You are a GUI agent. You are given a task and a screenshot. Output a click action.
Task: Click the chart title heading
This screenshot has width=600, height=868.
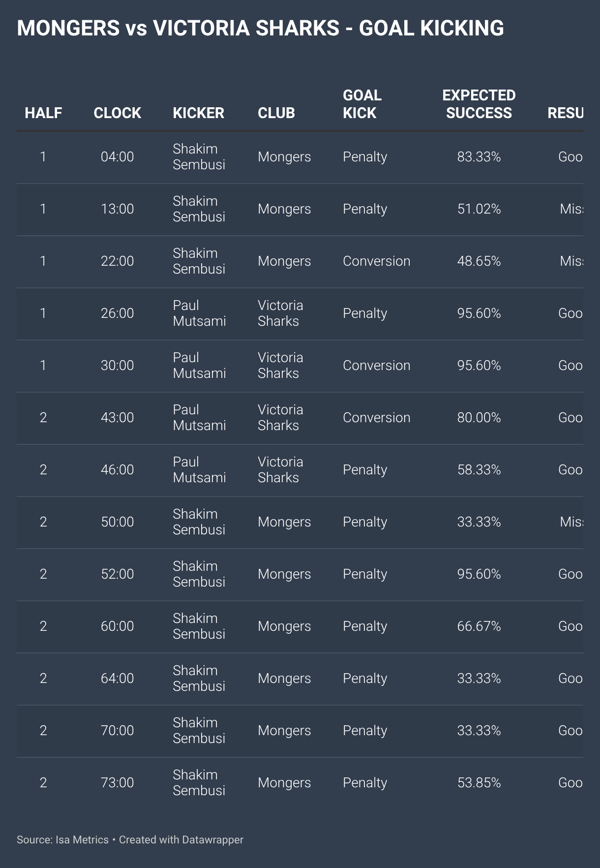point(260,29)
